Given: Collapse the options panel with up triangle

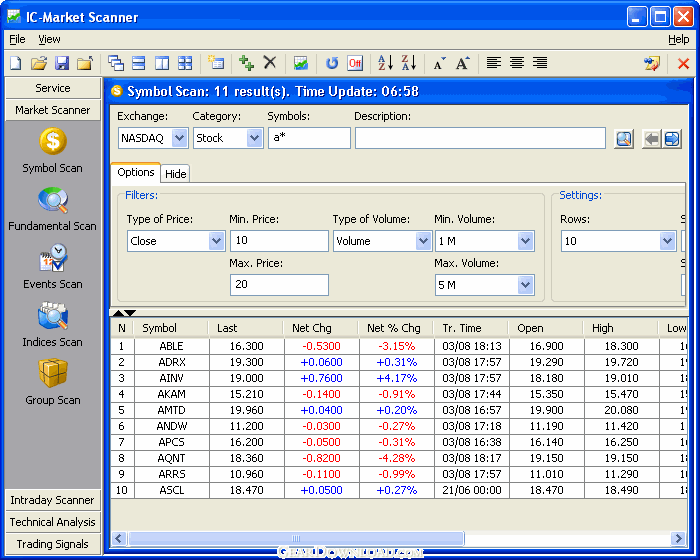Looking at the screenshot, I should (x=118, y=313).
